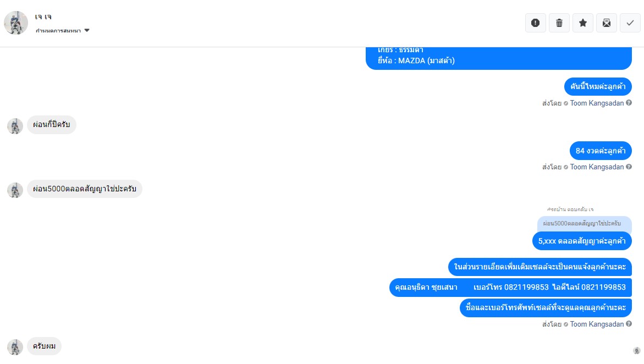Open help icon beside last Toom Kangsadan label
This screenshot has width=644, height=364.
(629, 324)
